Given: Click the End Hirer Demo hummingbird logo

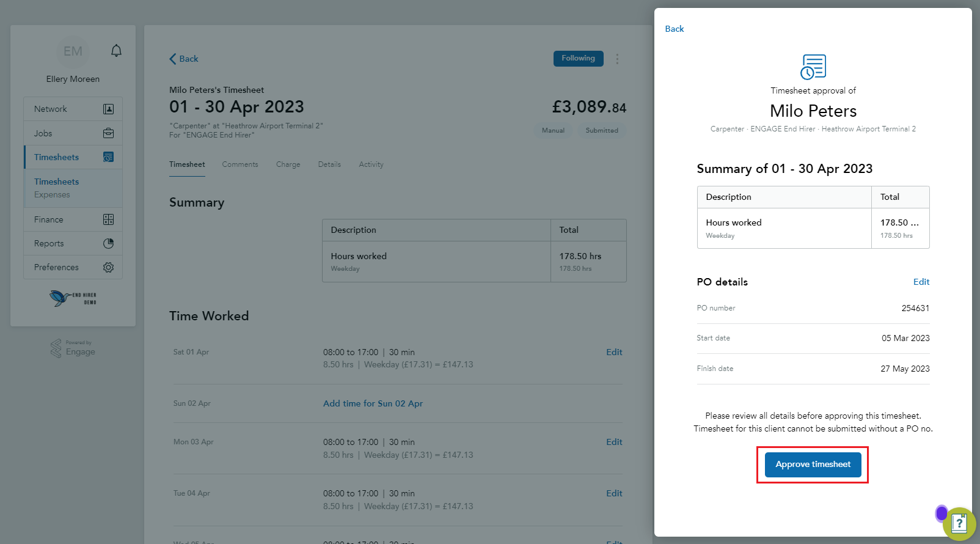Looking at the screenshot, I should click(73, 298).
